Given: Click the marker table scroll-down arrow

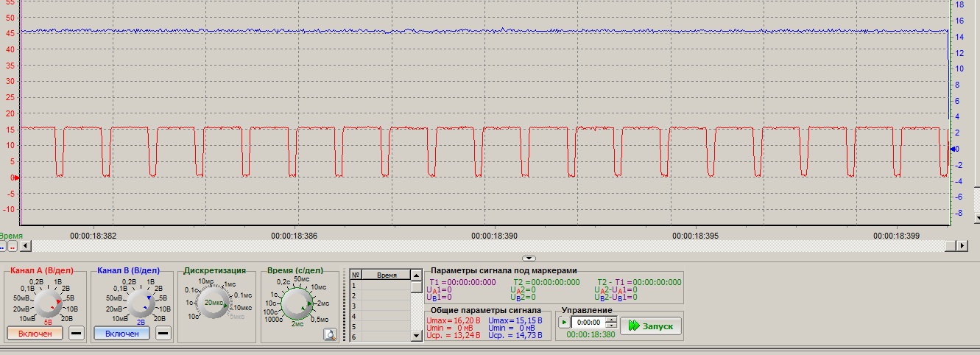Looking at the screenshot, I should click(417, 336).
